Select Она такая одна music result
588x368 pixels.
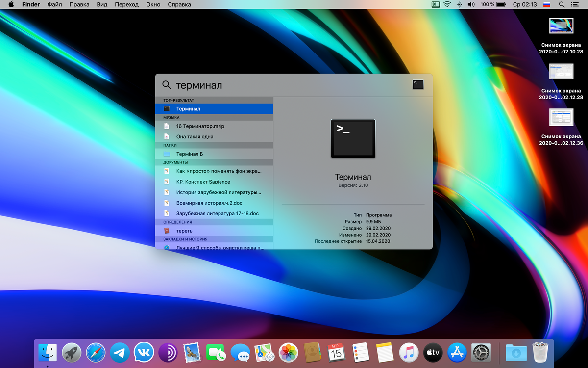tap(214, 137)
